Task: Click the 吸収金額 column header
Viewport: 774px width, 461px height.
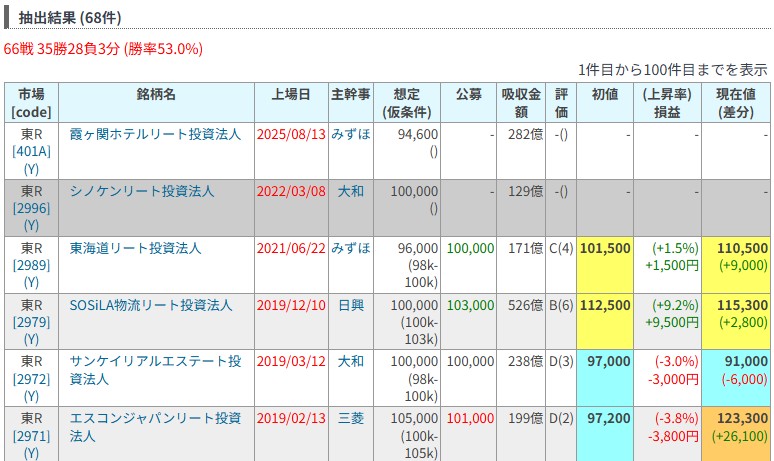Action: point(521,103)
